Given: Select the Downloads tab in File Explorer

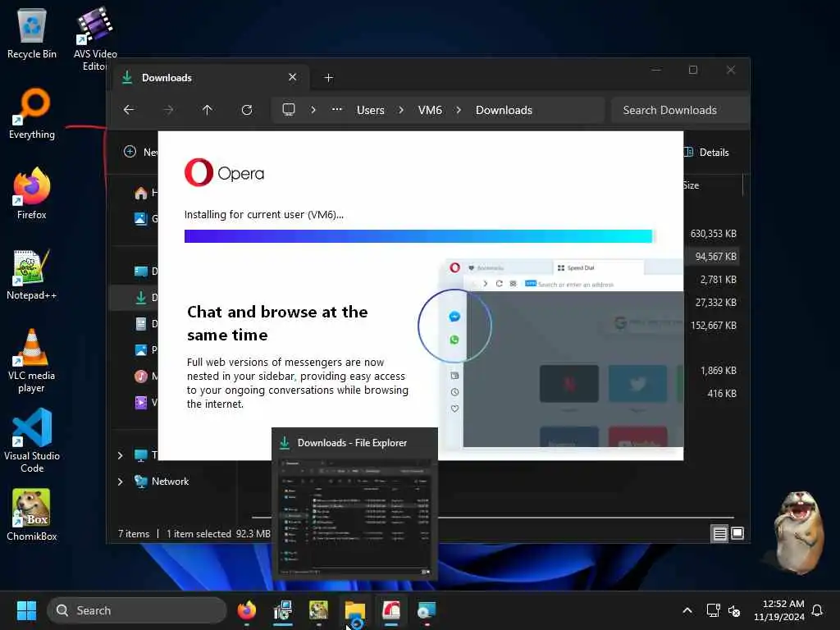Looking at the screenshot, I should pos(211,78).
